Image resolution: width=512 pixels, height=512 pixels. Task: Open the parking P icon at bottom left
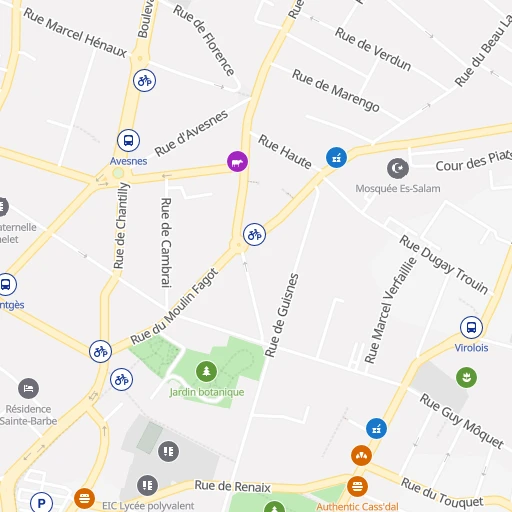pos(41,503)
